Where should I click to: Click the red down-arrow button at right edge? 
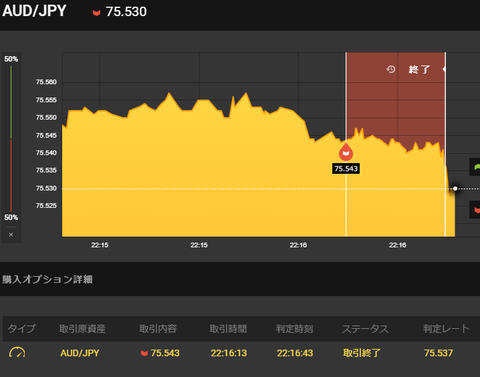(x=475, y=210)
